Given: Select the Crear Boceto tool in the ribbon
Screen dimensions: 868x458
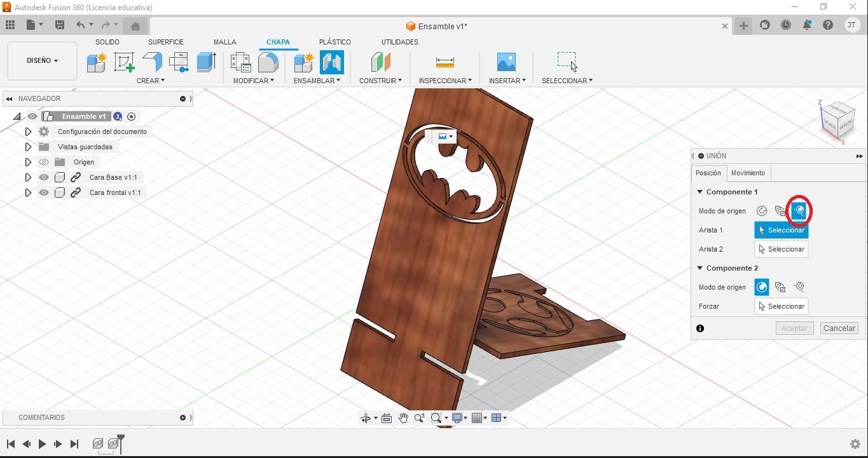Looking at the screenshot, I should pos(124,62).
